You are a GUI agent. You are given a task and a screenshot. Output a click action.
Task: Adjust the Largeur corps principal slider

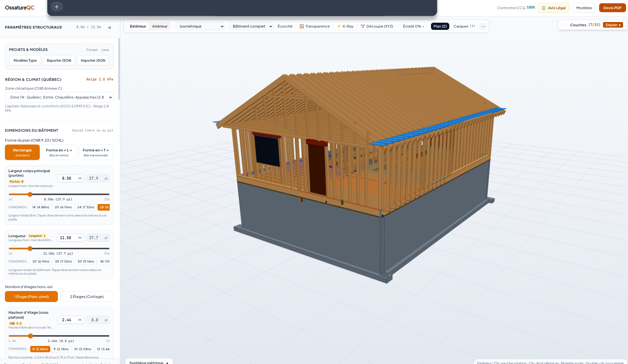pos(59,194)
